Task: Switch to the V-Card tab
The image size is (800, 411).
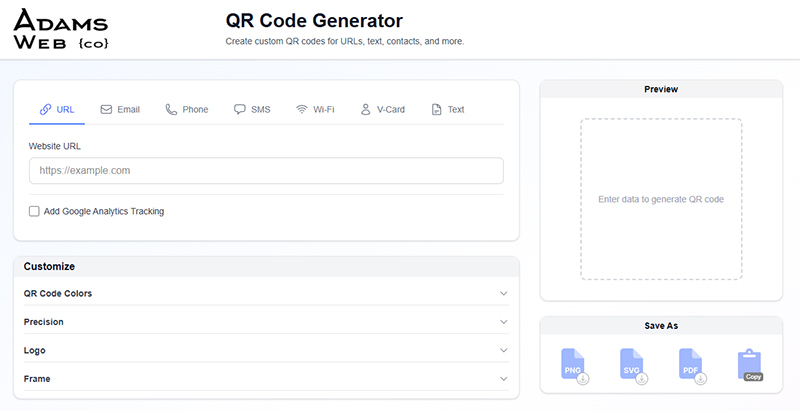Action: [x=382, y=109]
